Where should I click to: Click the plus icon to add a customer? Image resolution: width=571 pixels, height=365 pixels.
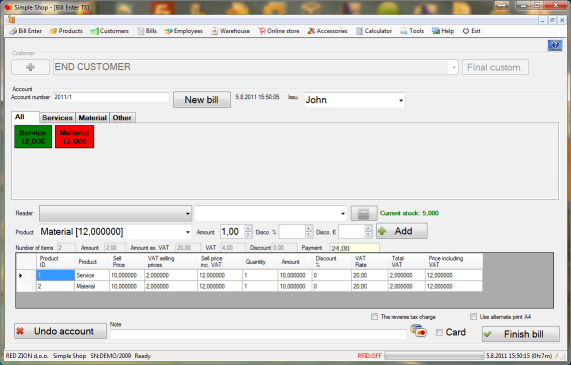pyautogui.click(x=30, y=67)
